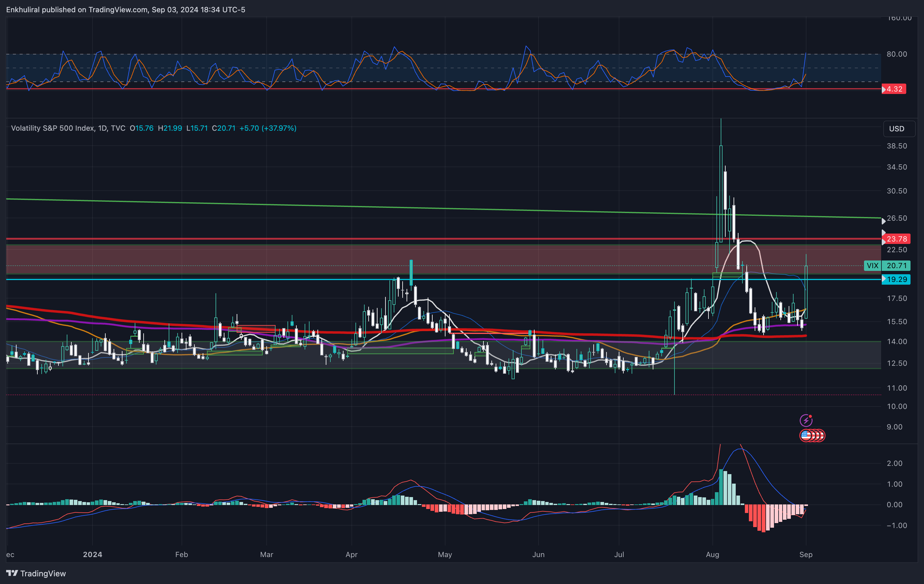
Task: Click the May label on the time axis
Action: 445,554
